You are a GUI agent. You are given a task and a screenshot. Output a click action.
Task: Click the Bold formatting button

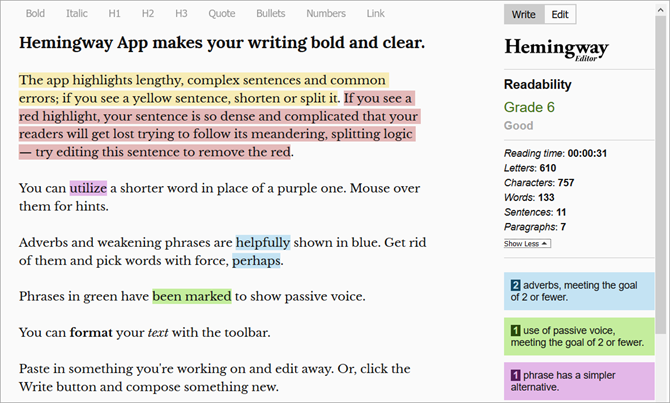[35, 14]
